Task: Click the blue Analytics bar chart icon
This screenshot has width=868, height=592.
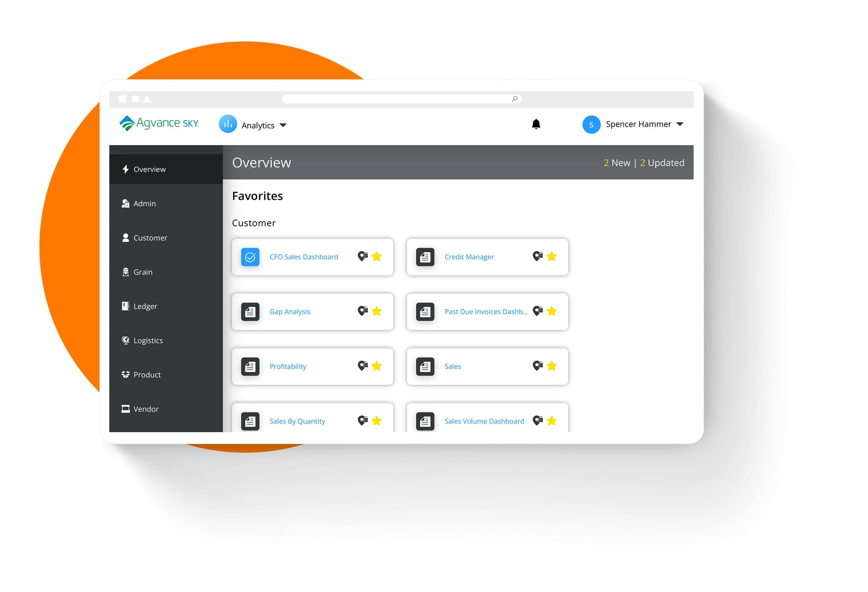Action: 228,124
